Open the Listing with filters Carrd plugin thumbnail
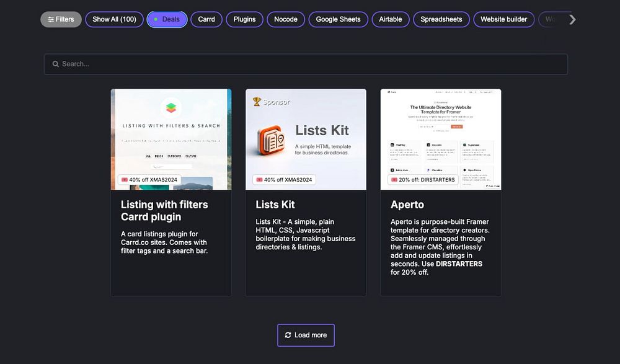This screenshot has width=620, height=364. tap(171, 140)
